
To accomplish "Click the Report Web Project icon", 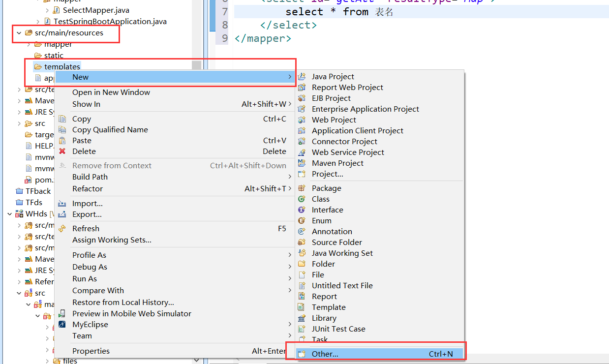I will click(x=302, y=87).
